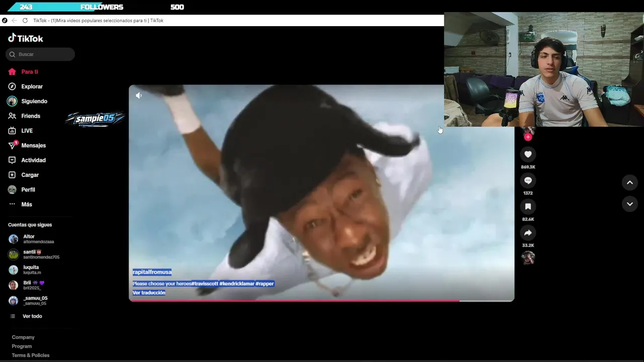This screenshot has height=362, width=644.
Task: Open the TikTok logo home link
Action: tap(26, 38)
